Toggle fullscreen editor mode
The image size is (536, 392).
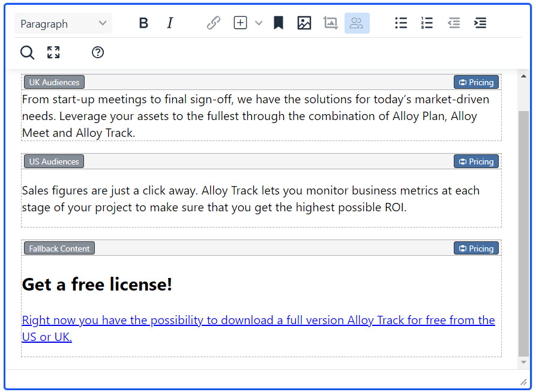tap(53, 52)
